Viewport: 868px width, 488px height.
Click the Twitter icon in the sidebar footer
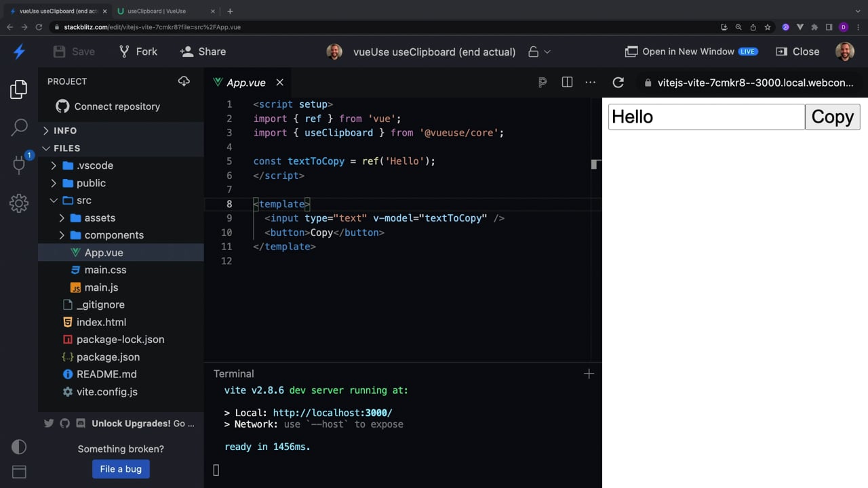[49, 424]
